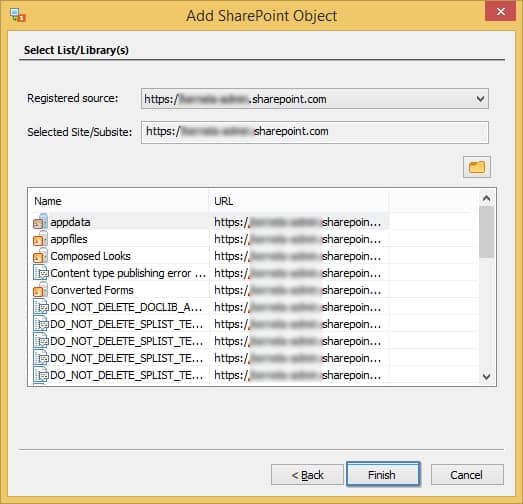The height and width of the screenshot is (504, 523).
Task: Click scrollbar up arrow in list
Action: tap(486, 198)
